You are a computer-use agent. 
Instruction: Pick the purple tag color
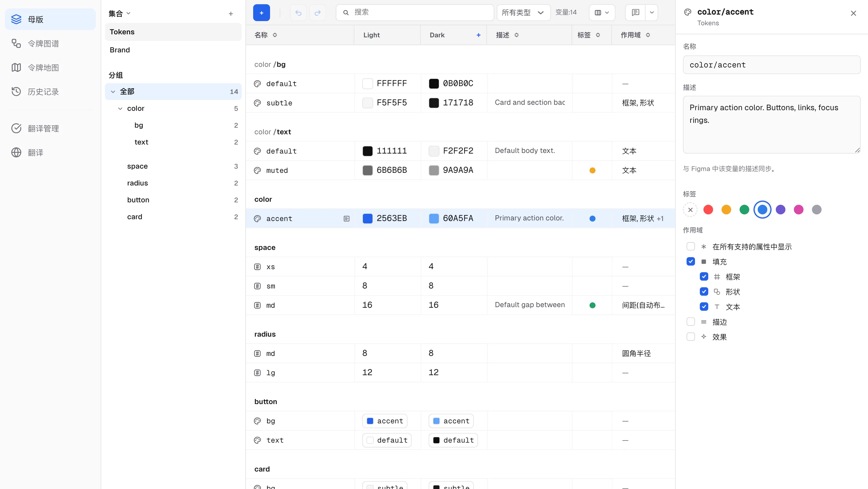(780, 210)
